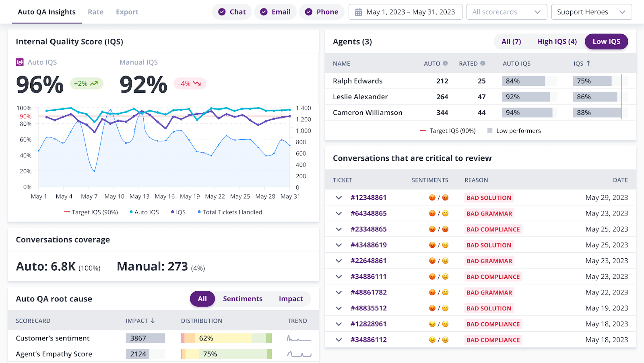
Task: Expand ticket #12348861 row
Action: click(339, 198)
